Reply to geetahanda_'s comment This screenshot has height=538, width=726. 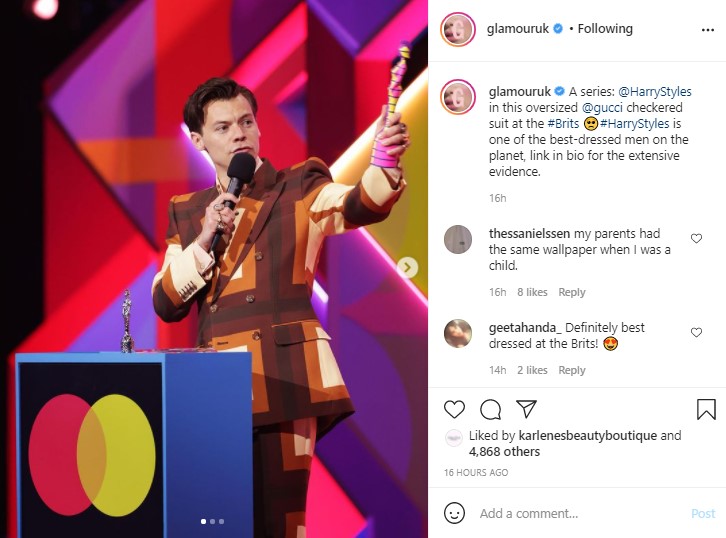coord(572,370)
